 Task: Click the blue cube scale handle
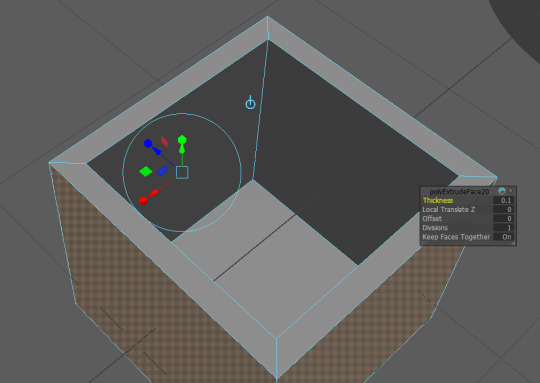tap(148, 143)
